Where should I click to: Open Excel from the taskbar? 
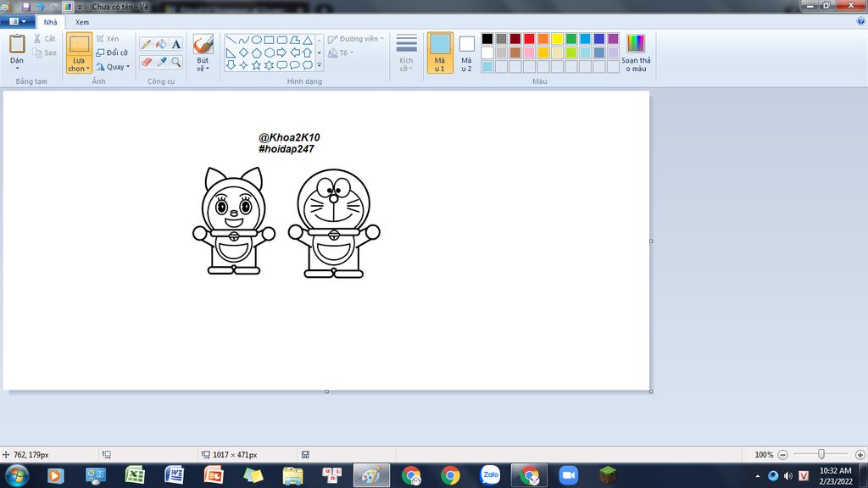coord(135,475)
